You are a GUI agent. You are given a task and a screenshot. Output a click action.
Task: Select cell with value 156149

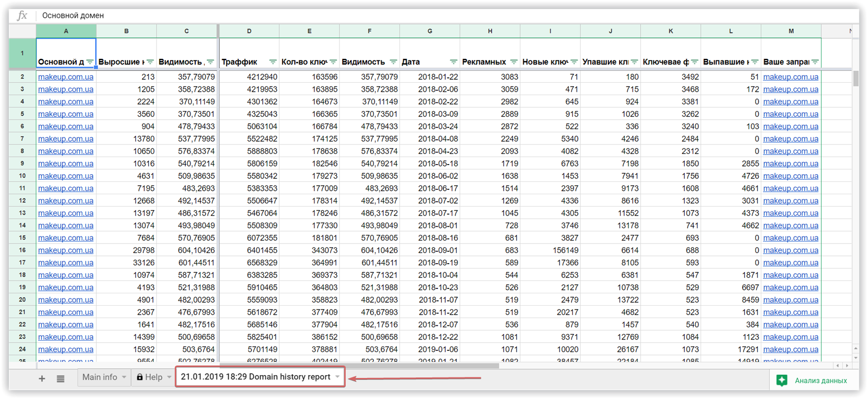click(550, 250)
